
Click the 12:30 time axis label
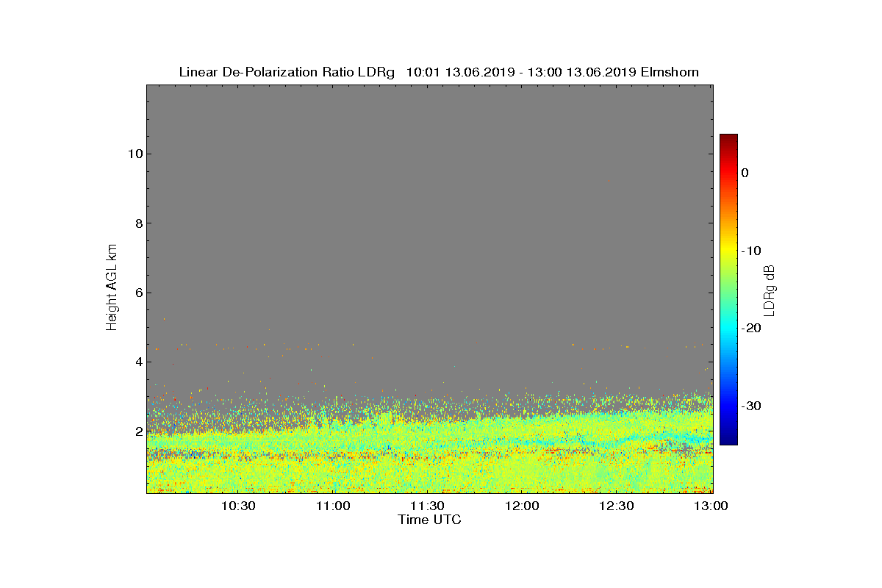point(616,506)
